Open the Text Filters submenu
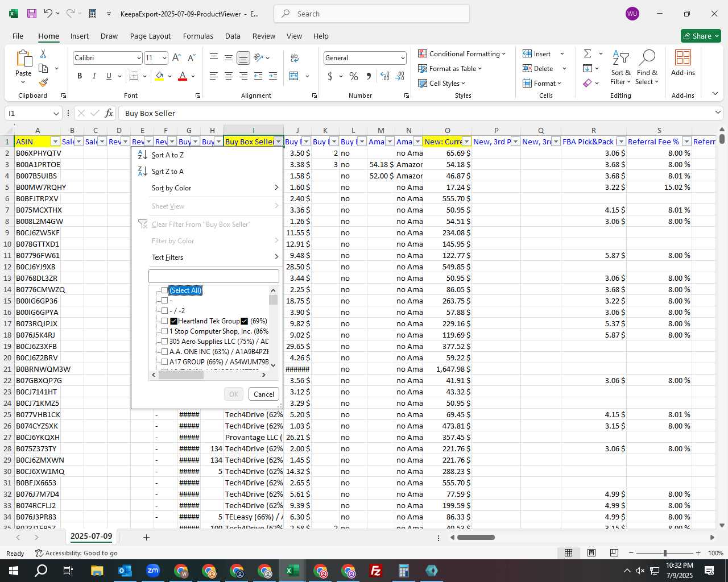The image size is (728, 582). pyautogui.click(x=208, y=257)
